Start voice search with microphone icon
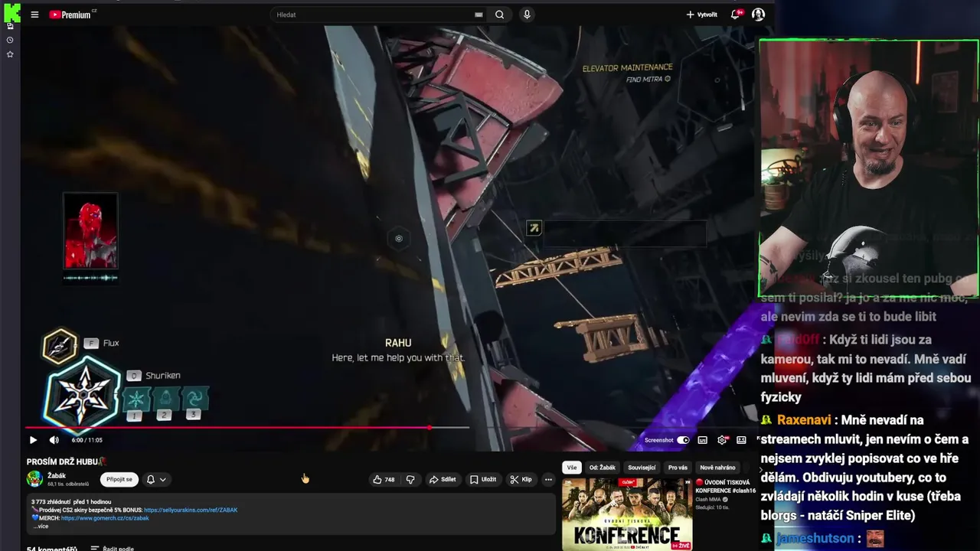Viewport: 980px width, 551px height. tap(527, 15)
